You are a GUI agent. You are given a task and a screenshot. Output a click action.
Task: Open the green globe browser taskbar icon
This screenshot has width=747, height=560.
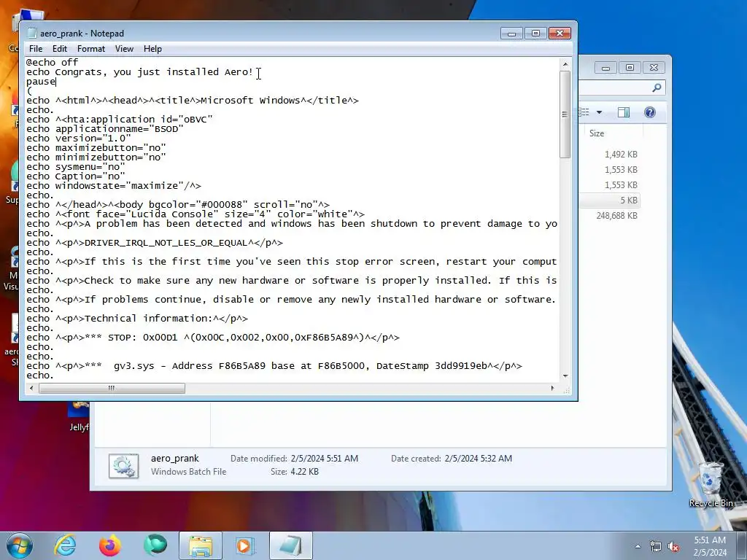155,545
